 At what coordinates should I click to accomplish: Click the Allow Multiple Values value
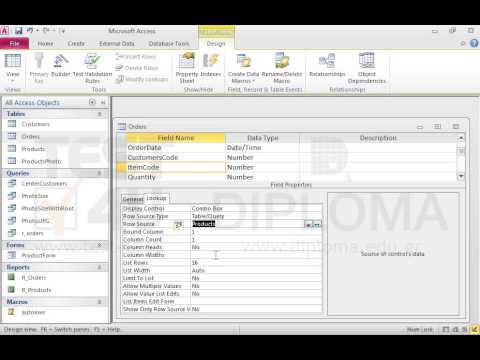256,286
